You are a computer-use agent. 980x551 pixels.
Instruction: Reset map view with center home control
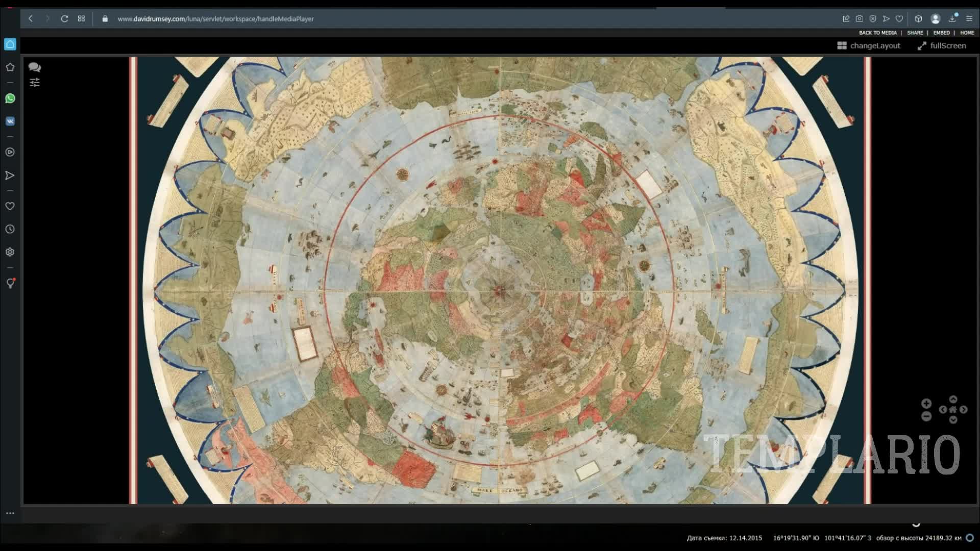point(953,410)
